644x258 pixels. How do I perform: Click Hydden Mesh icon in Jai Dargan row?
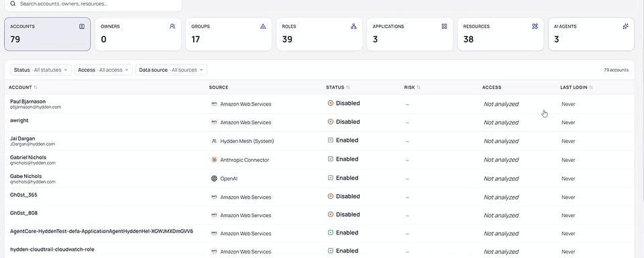coord(214,141)
